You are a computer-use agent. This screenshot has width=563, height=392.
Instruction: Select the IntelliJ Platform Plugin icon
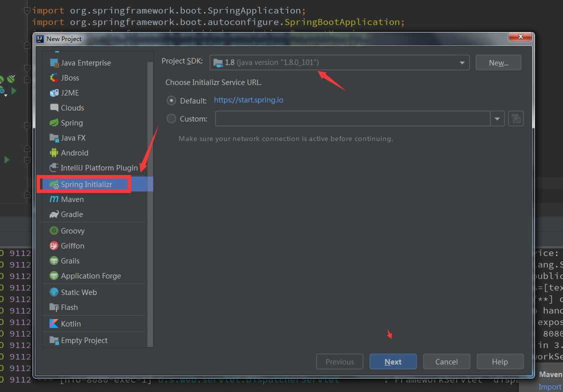54,168
